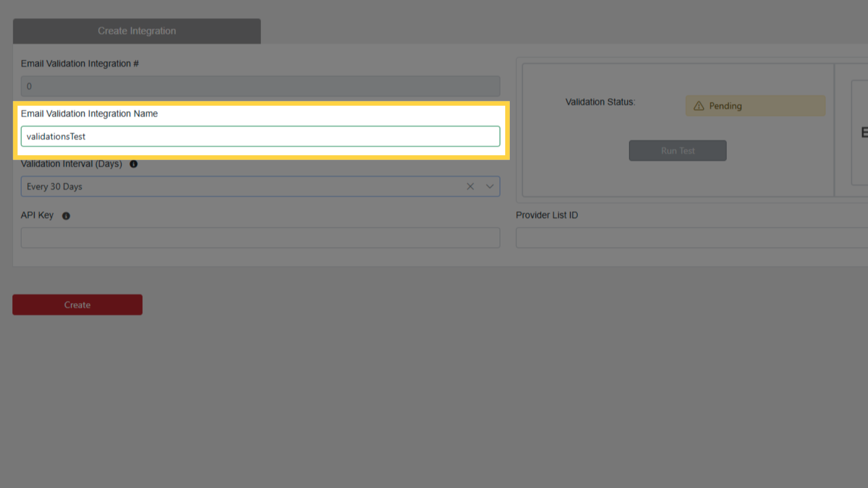The width and height of the screenshot is (868, 488).
Task: Click the Email Validation Integration # field
Action: click(261, 86)
